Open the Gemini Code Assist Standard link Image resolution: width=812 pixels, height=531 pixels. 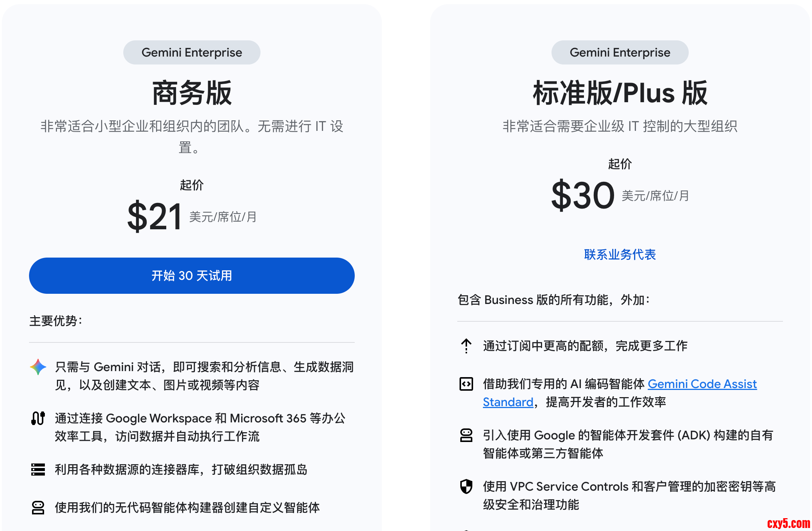tap(702, 384)
